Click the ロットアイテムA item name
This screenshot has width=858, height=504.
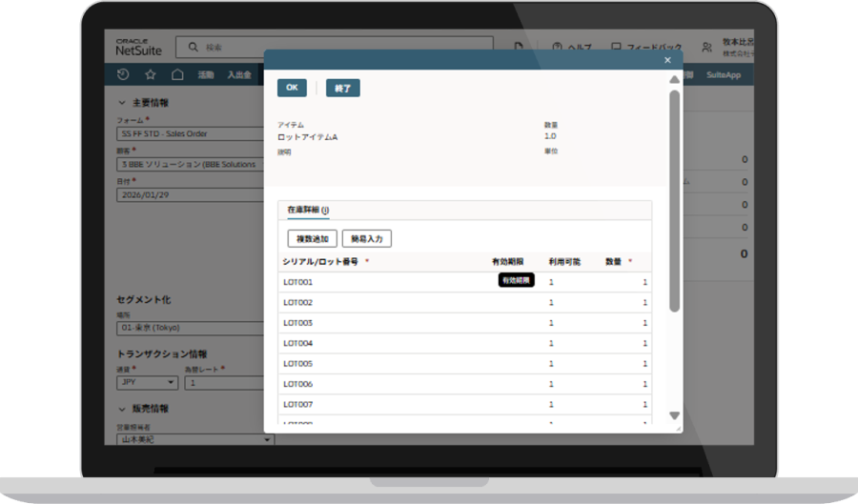(308, 137)
